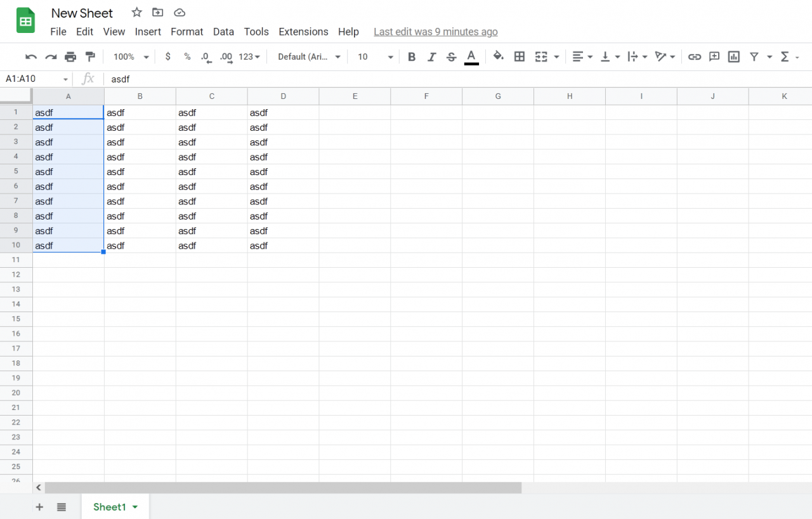812x519 pixels.
Task: Click the Last edit link
Action: coord(435,31)
